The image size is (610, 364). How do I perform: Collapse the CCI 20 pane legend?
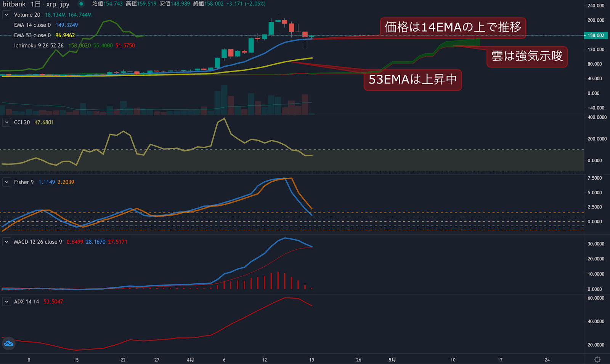tap(6, 122)
